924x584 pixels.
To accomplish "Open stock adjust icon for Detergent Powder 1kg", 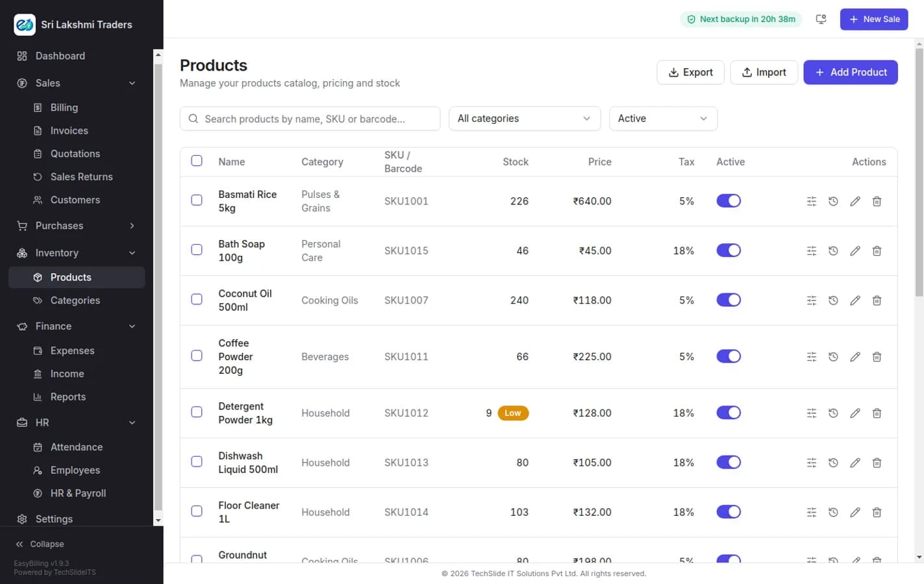I will 811,413.
